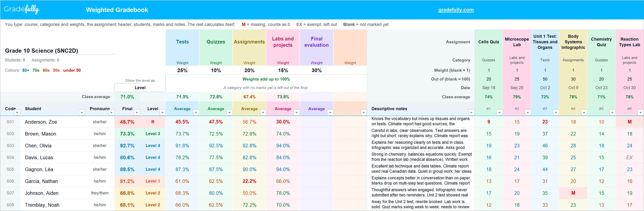Open the Quizzes Average filter dropdown

click(229, 112)
